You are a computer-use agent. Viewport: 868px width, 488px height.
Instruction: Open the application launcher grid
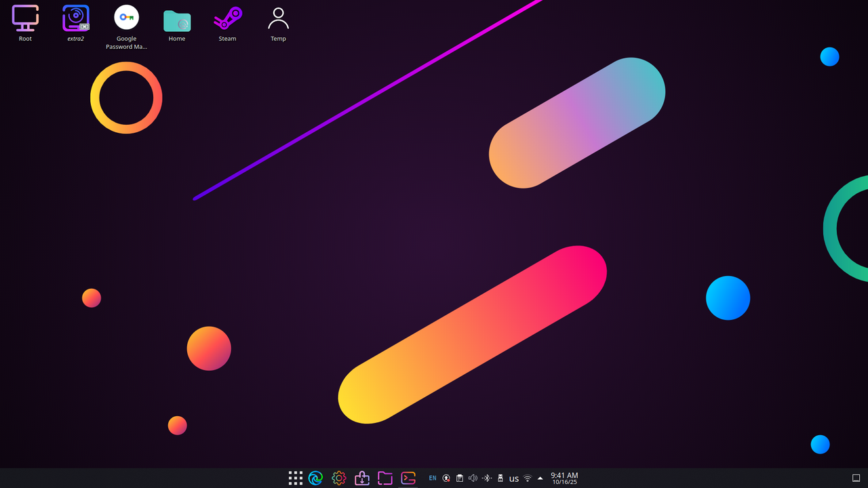(295, 478)
